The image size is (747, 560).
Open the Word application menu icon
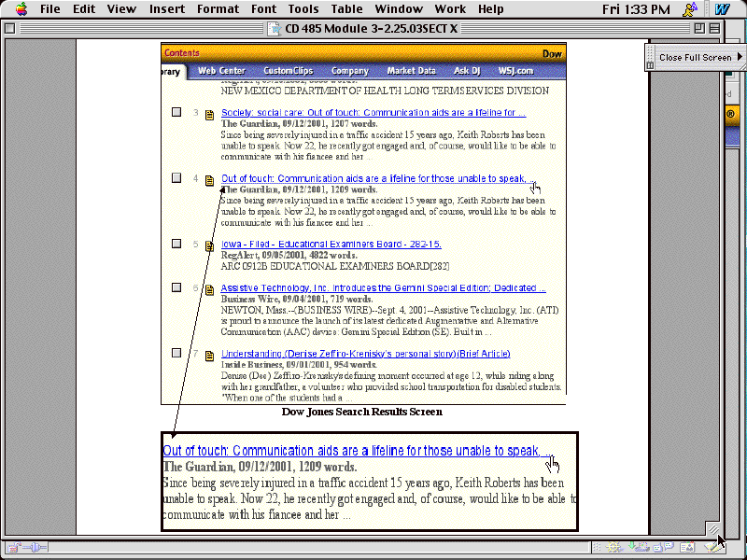pyautogui.click(x=722, y=9)
